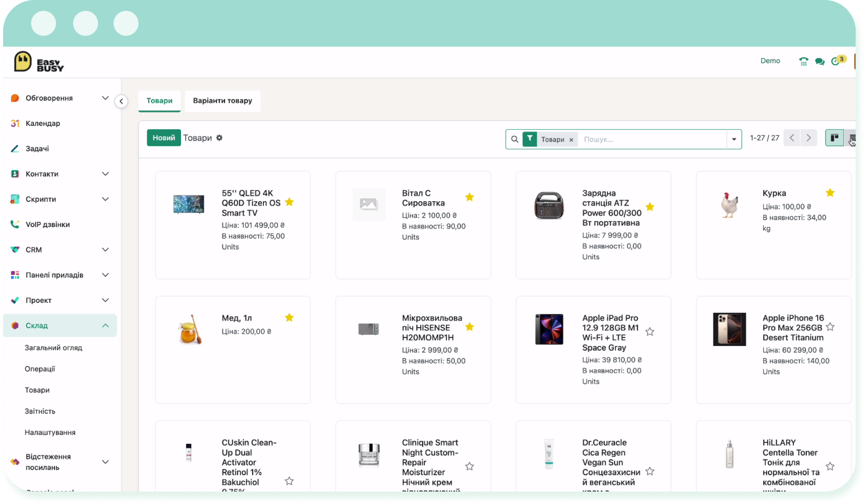Expand the Проект menu chevron

point(105,300)
